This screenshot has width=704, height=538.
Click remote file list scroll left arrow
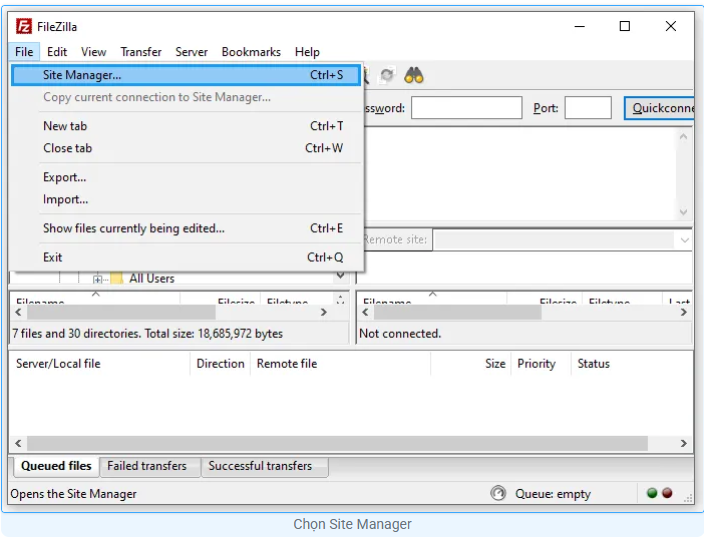coord(365,312)
